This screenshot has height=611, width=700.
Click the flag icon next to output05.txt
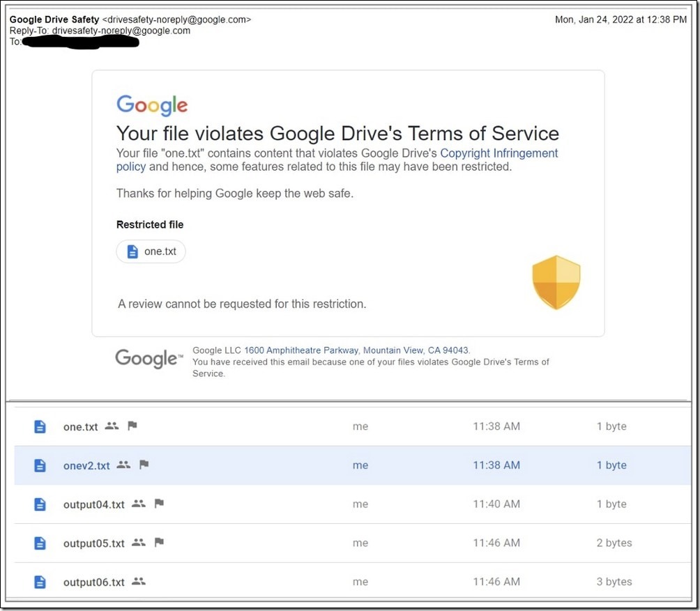(159, 542)
